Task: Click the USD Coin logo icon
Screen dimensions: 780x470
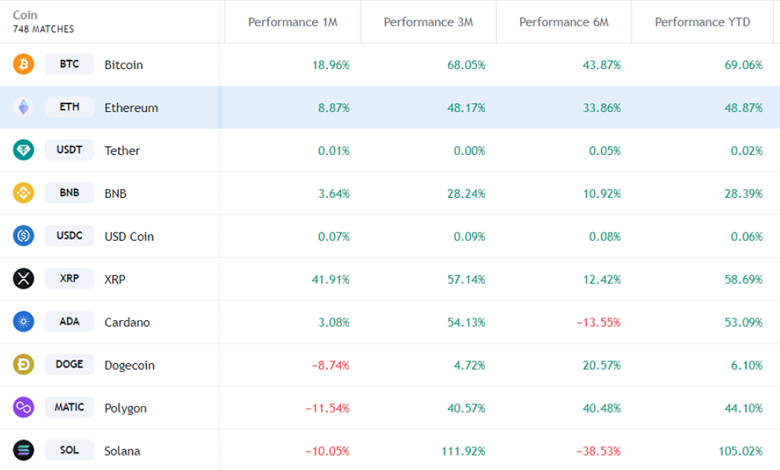Action: tap(23, 236)
